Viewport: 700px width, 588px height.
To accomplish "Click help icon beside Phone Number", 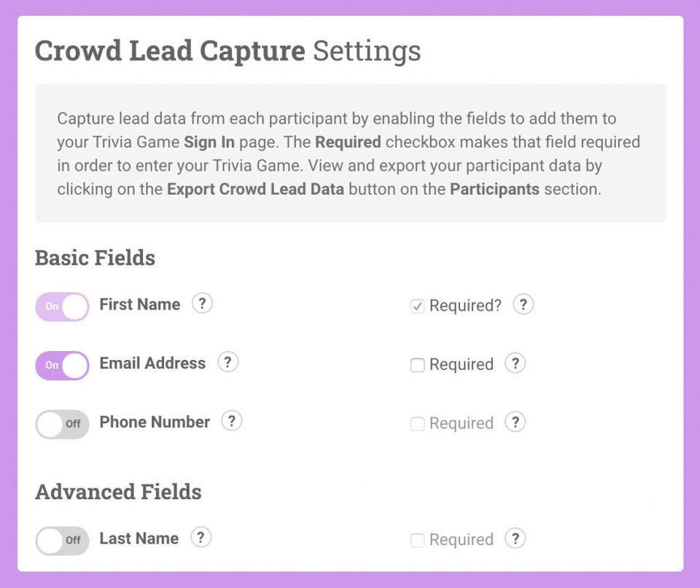I will (232, 421).
